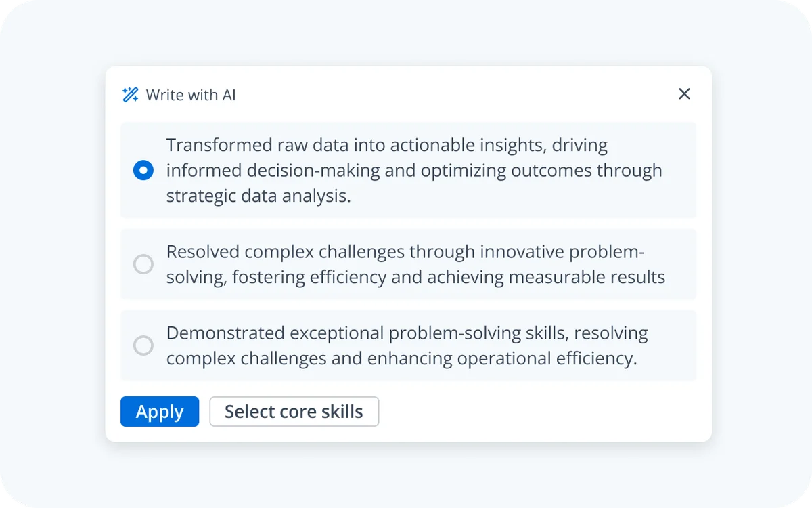
Task: Click the X to dismiss the AI dialog
Action: (x=684, y=94)
